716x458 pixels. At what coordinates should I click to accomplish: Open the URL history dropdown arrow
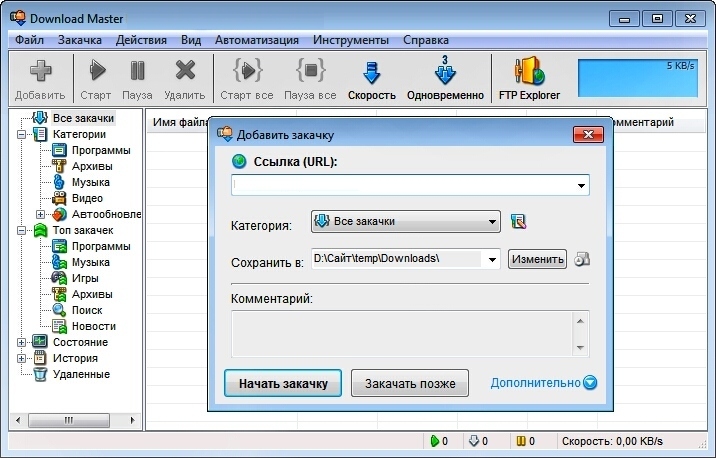coord(581,186)
